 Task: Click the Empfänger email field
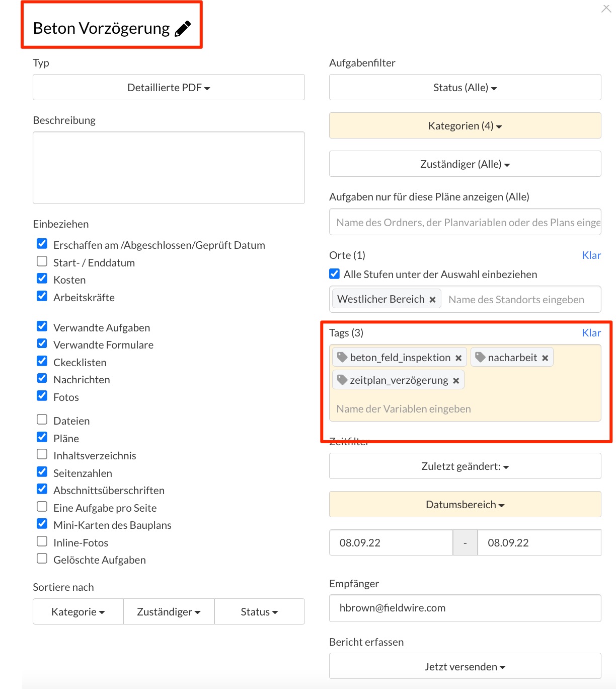pyautogui.click(x=465, y=608)
